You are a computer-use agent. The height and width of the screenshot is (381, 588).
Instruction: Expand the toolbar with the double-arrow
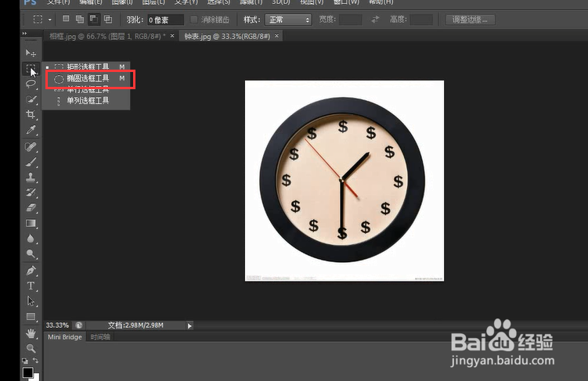pos(25,34)
